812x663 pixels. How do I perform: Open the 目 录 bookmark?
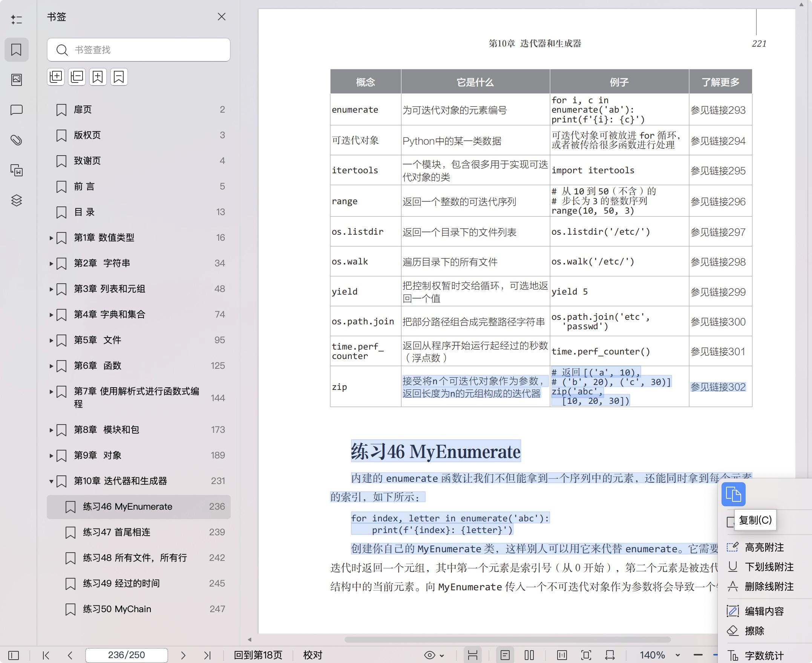[x=139, y=212]
